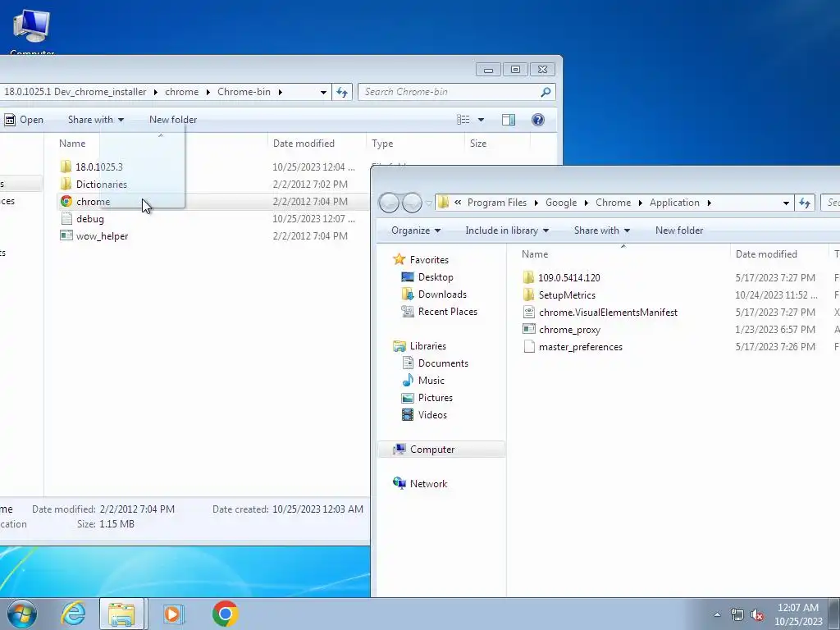Launch Windows Media Player from taskbar
Screen dimensions: 840x630
172,614
